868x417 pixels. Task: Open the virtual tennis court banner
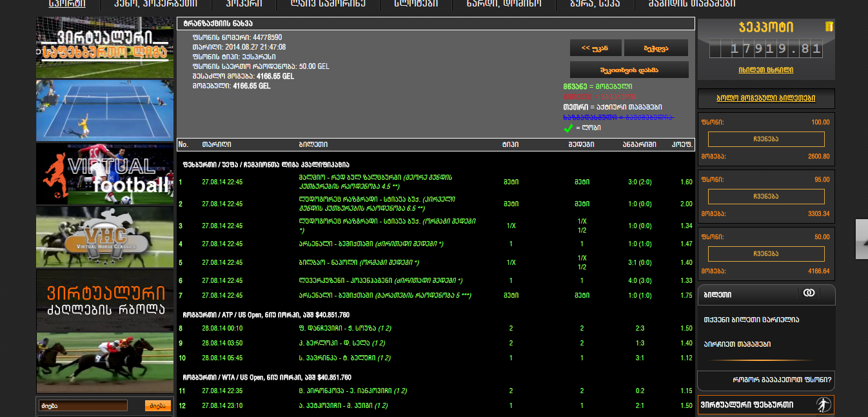click(104, 110)
